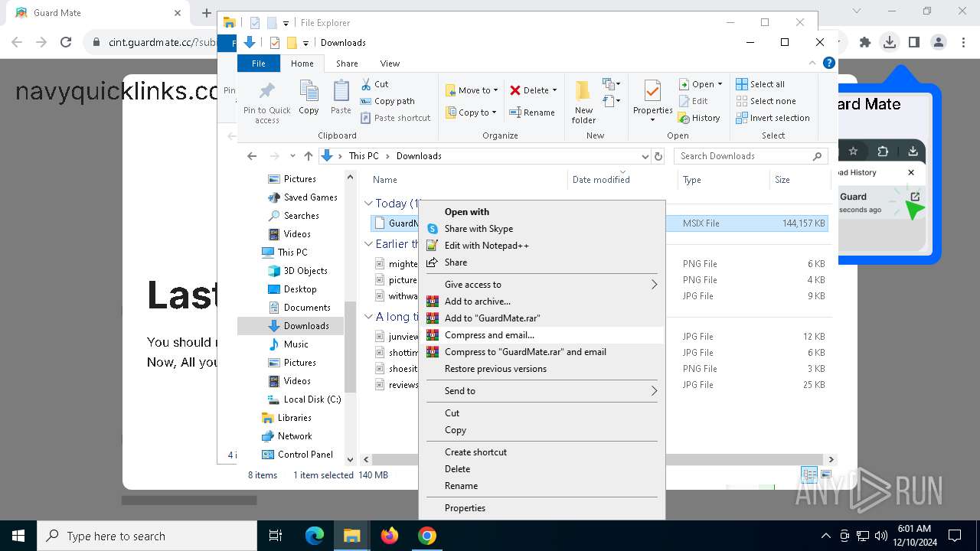Reload page in Chrome

[x=66, y=42]
